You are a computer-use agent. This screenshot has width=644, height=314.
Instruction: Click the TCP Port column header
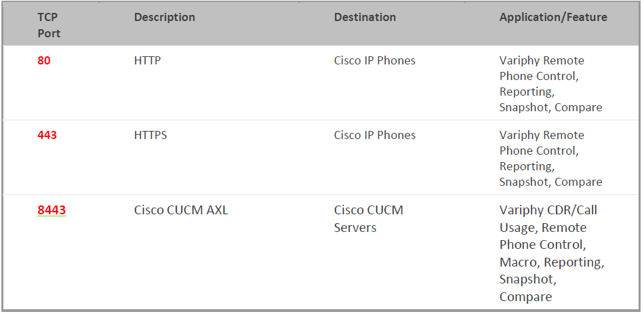point(49,25)
